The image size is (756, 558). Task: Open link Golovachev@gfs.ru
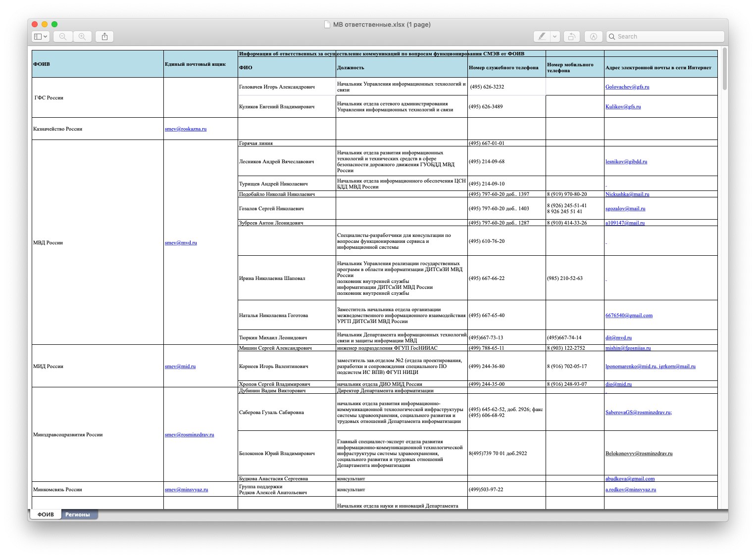pyautogui.click(x=627, y=87)
